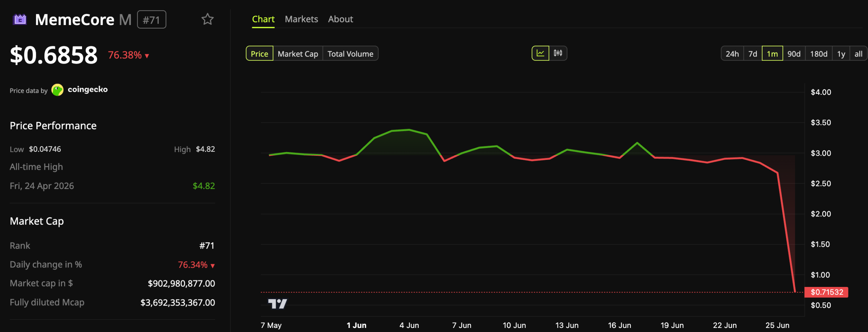The width and height of the screenshot is (868, 332).
Task: Click the Daily change 76.34% value
Action: [196, 265]
